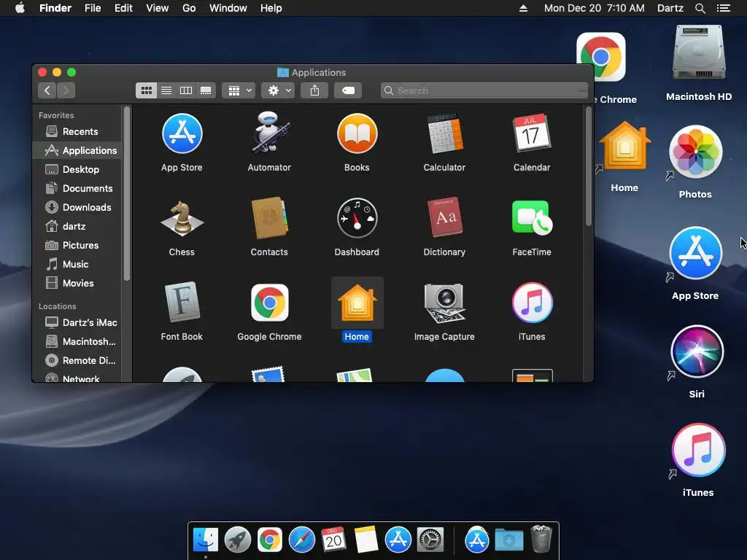Open the Home shortcut on the desktop
The width and height of the screenshot is (747, 560).
point(624,146)
